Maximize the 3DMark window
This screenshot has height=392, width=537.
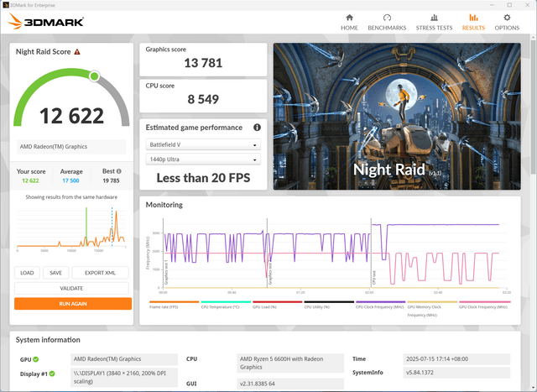click(509, 5)
